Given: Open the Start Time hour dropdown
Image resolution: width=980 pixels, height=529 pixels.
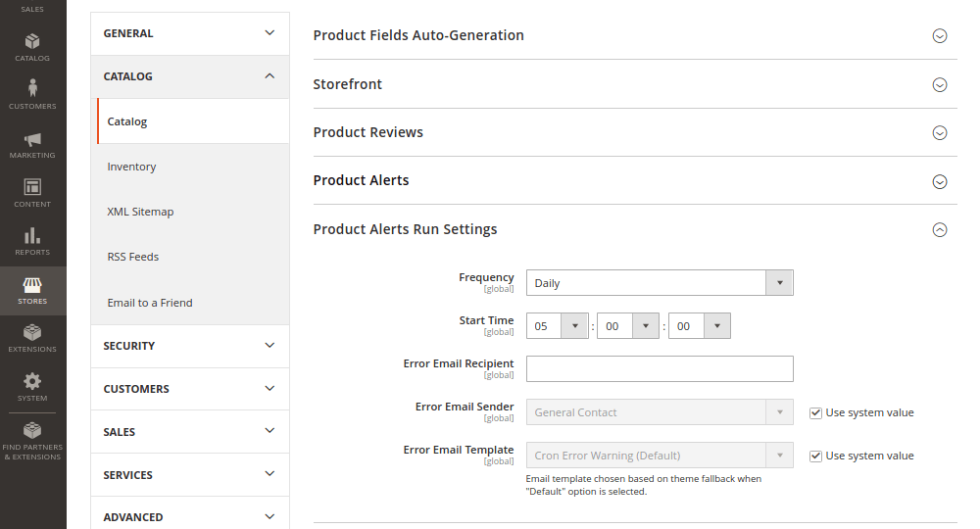Looking at the screenshot, I should pos(557,326).
